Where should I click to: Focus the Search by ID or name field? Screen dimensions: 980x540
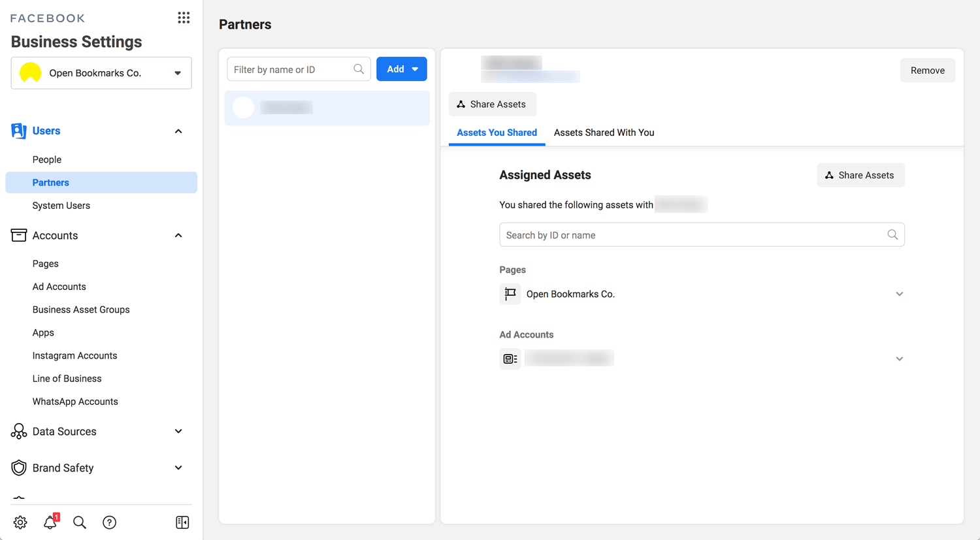tap(702, 235)
